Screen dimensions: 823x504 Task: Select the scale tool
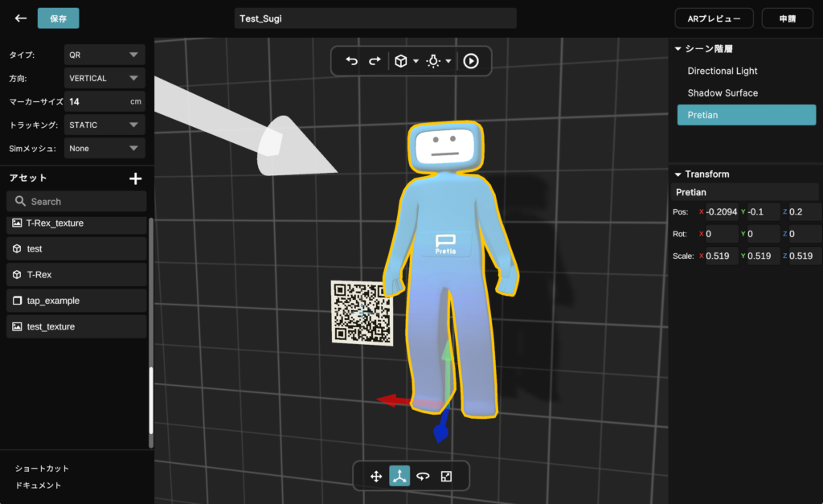coord(446,476)
